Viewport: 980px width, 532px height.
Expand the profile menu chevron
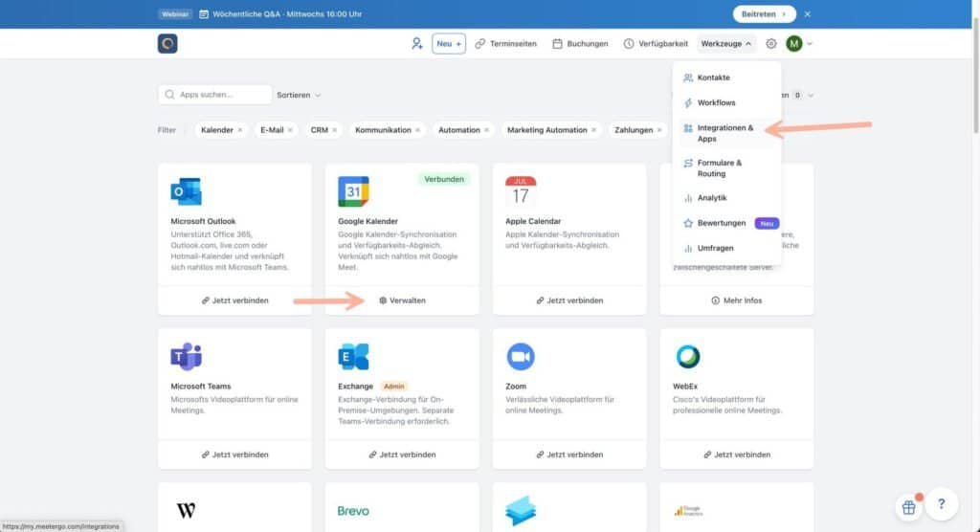click(810, 44)
